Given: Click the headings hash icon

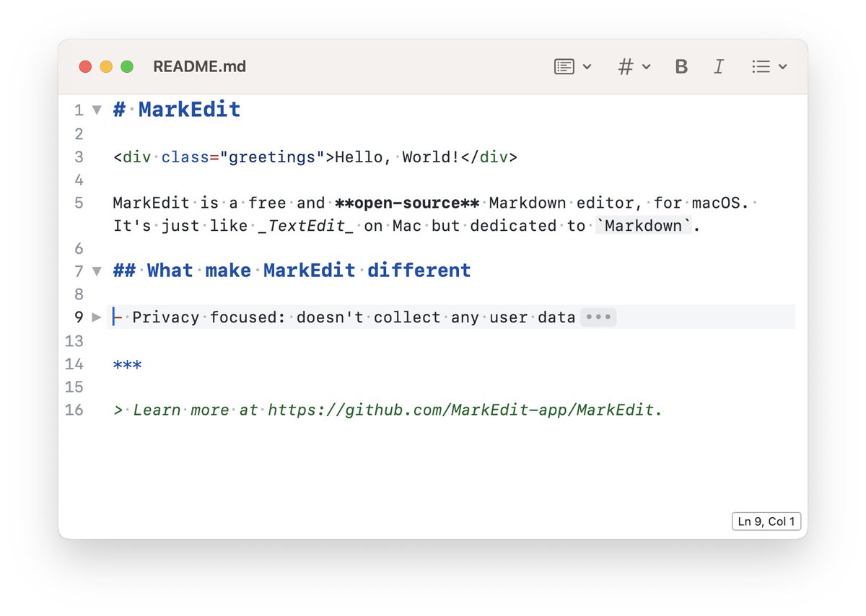Looking at the screenshot, I should 626,66.
